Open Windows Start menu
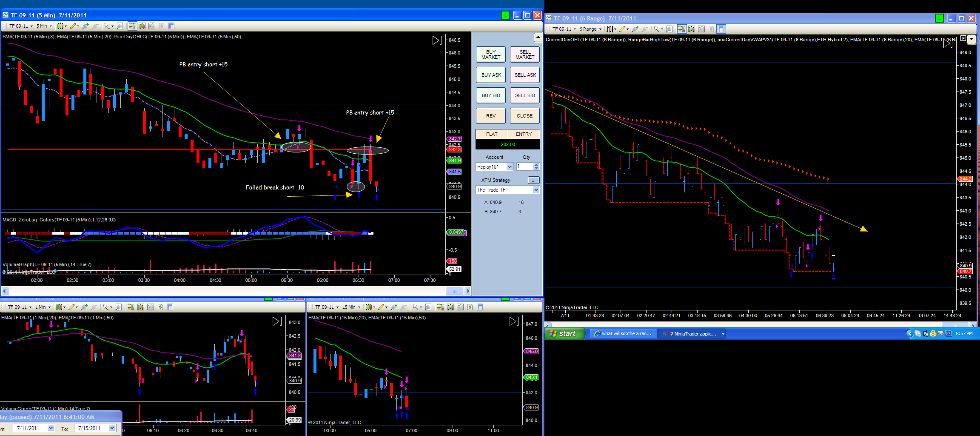Image resolution: width=980 pixels, height=436 pixels. pyautogui.click(x=564, y=333)
